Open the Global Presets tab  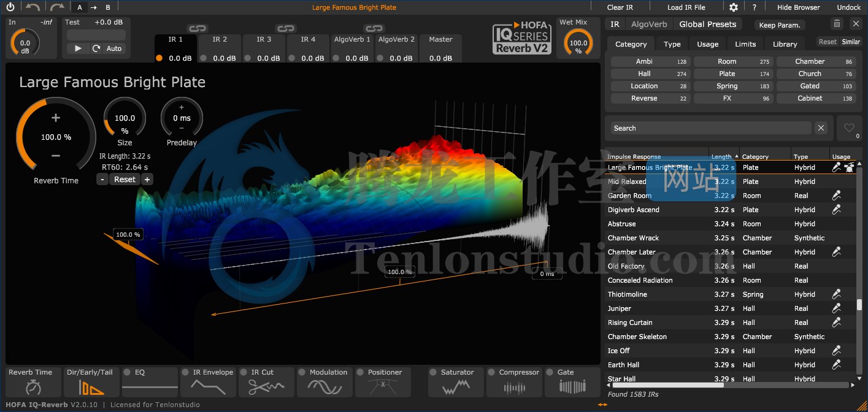[707, 25]
